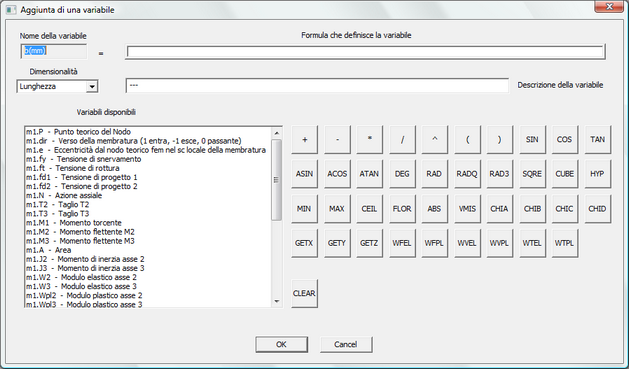Screen dimensions: 629x369
Task: Click the COS function button
Action: [x=564, y=139]
